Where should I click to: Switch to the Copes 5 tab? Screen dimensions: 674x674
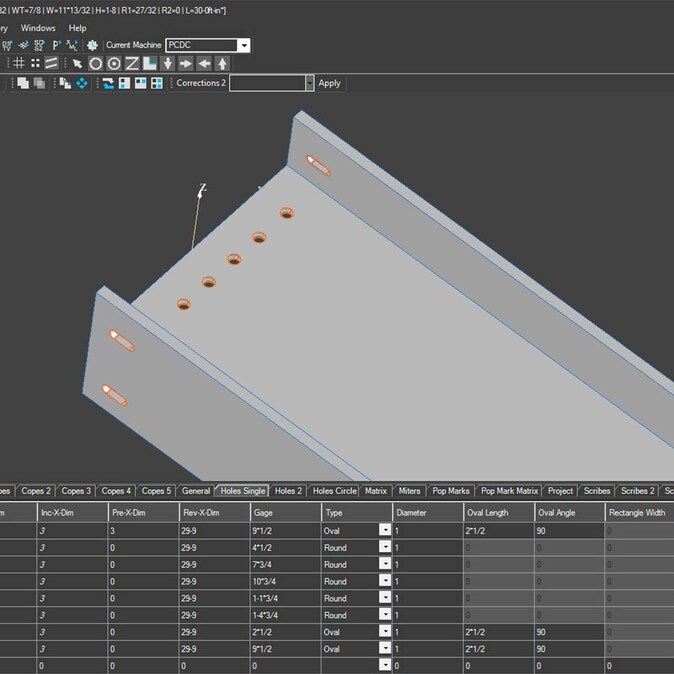tap(156, 491)
